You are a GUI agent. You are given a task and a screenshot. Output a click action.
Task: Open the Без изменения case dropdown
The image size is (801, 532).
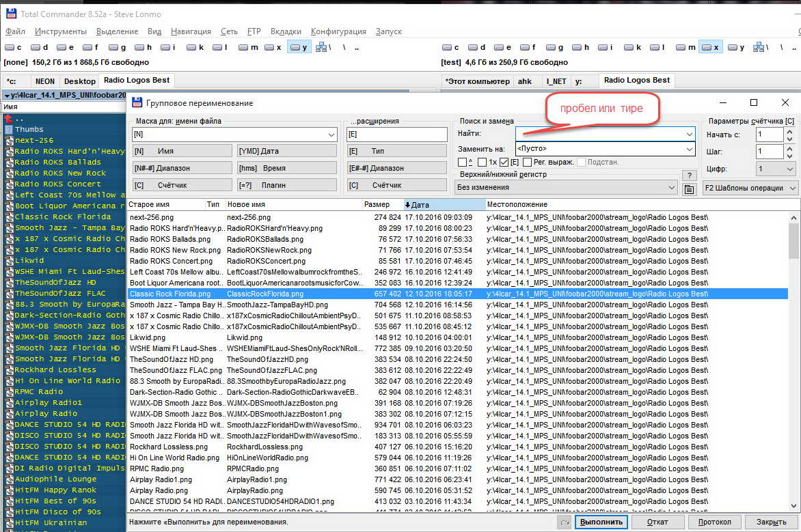pos(566,187)
